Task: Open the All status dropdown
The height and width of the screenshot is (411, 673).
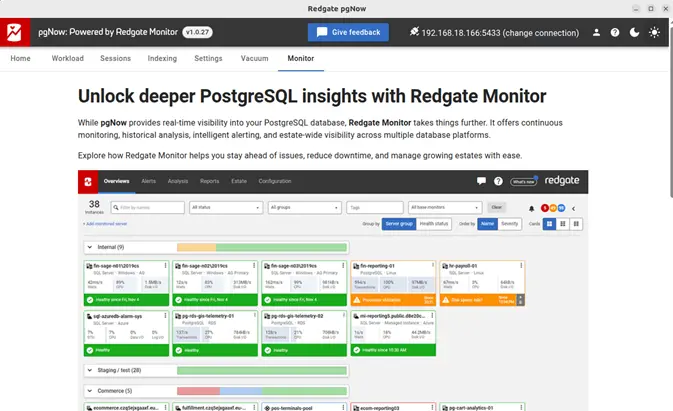Action: (x=225, y=207)
